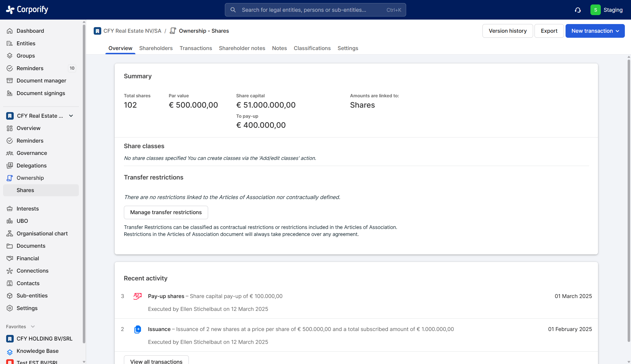Click the Version history button
The image size is (631, 364).
[507, 31]
